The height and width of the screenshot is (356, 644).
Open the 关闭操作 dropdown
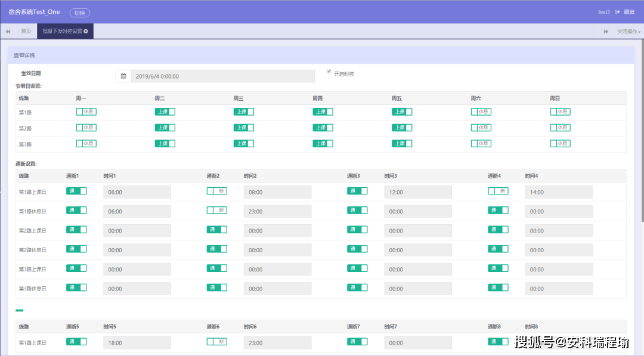629,32
